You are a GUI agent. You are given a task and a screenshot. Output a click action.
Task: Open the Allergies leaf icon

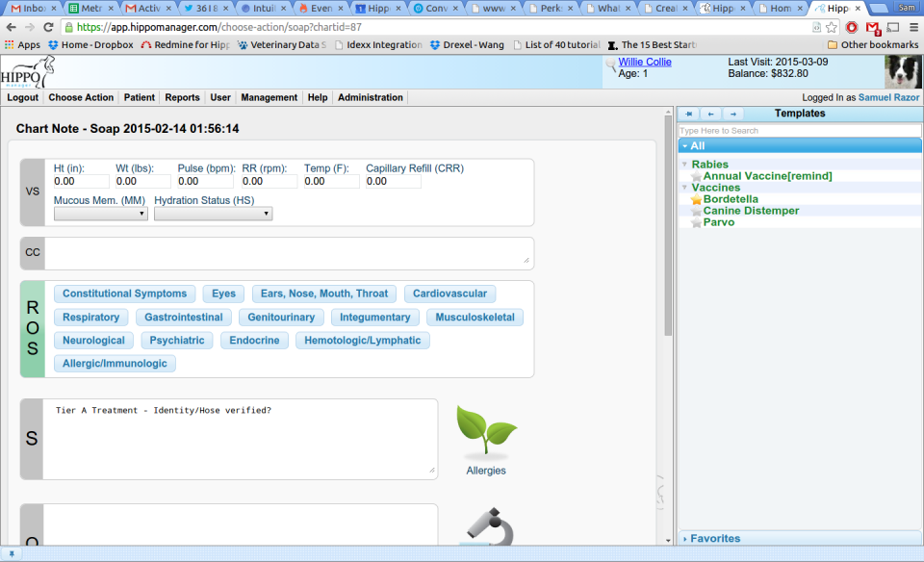[486, 431]
